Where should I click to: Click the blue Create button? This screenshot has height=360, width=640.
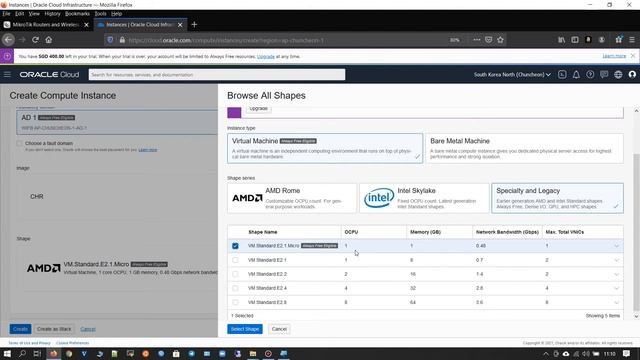point(20,329)
